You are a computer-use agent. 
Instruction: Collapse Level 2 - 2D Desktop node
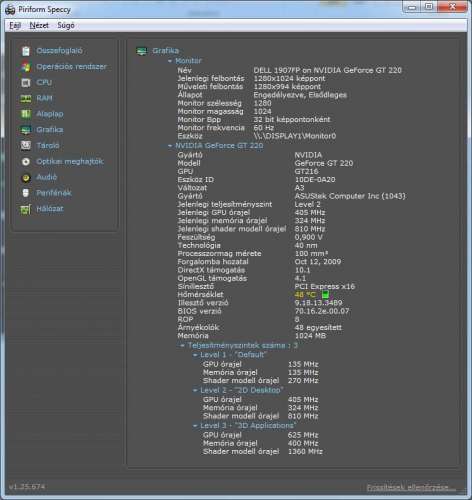(x=195, y=390)
